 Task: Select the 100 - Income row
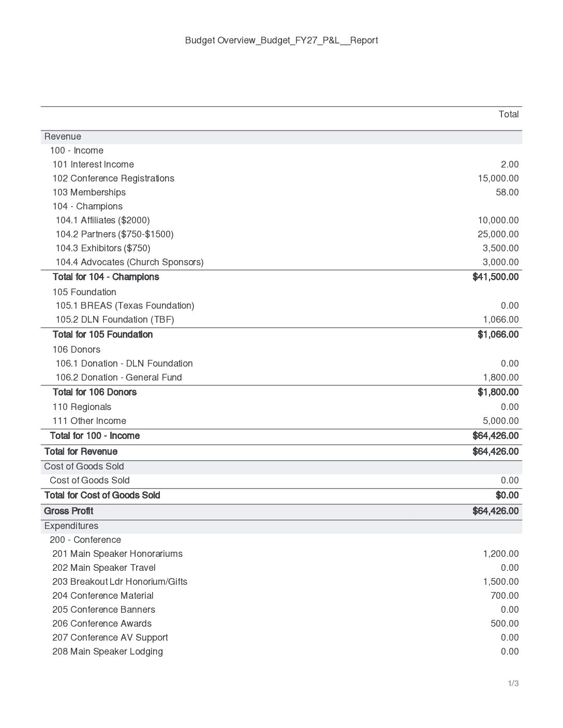(281, 150)
